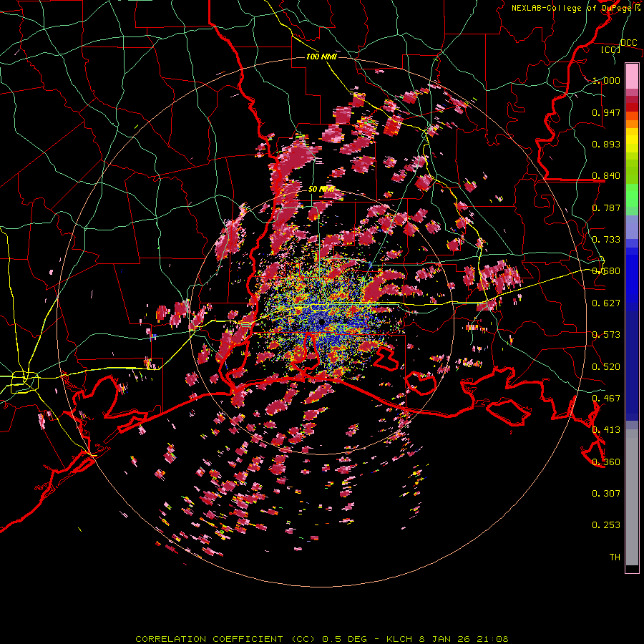Click the gray lower segment of color bar
The width and height of the screenshot is (644, 644).
632,497
